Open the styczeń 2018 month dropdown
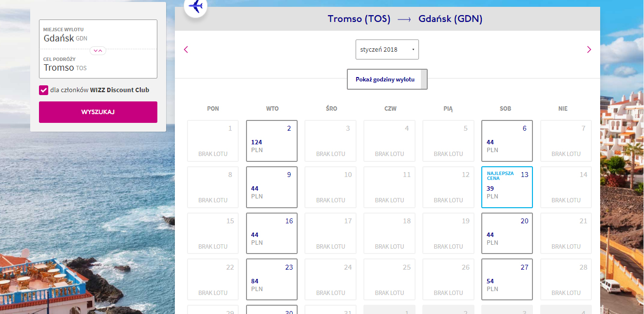Screen dimensions: 644x314 click(387, 50)
